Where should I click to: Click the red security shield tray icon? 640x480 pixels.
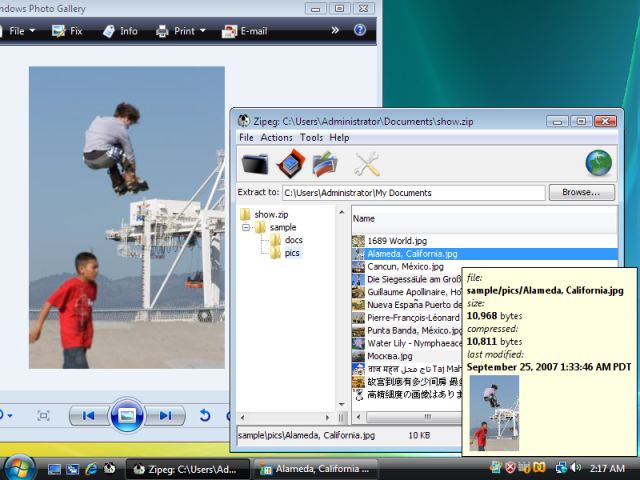pyautogui.click(x=510, y=467)
